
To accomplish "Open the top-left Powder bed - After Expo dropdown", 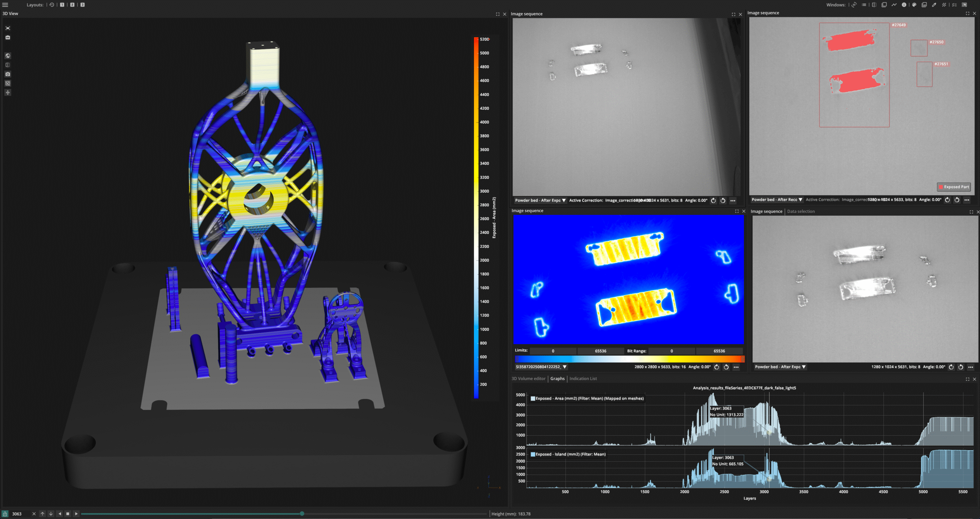I will pos(540,200).
